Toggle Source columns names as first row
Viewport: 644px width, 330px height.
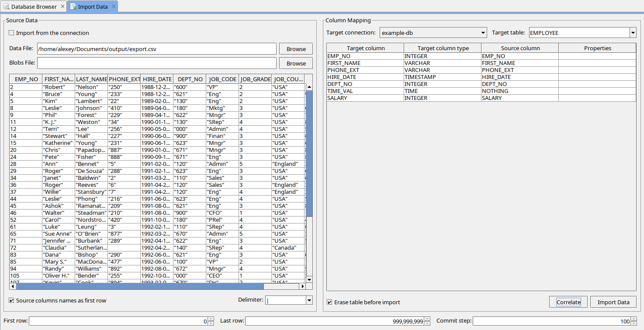12,301
